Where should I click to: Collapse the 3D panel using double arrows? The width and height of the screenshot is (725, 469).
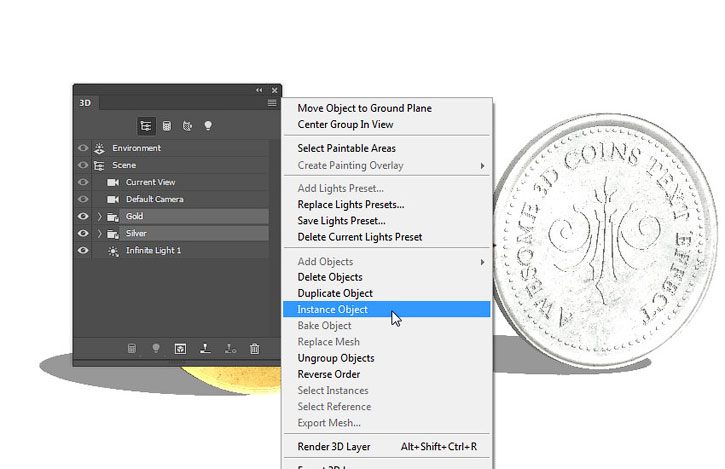260,90
